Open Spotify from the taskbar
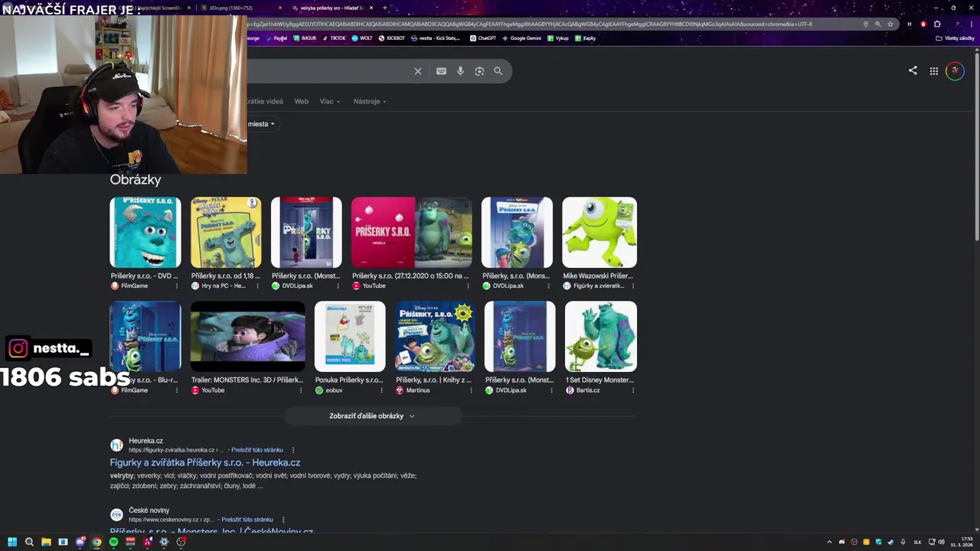The height and width of the screenshot is (551, 980). (113, 542)
